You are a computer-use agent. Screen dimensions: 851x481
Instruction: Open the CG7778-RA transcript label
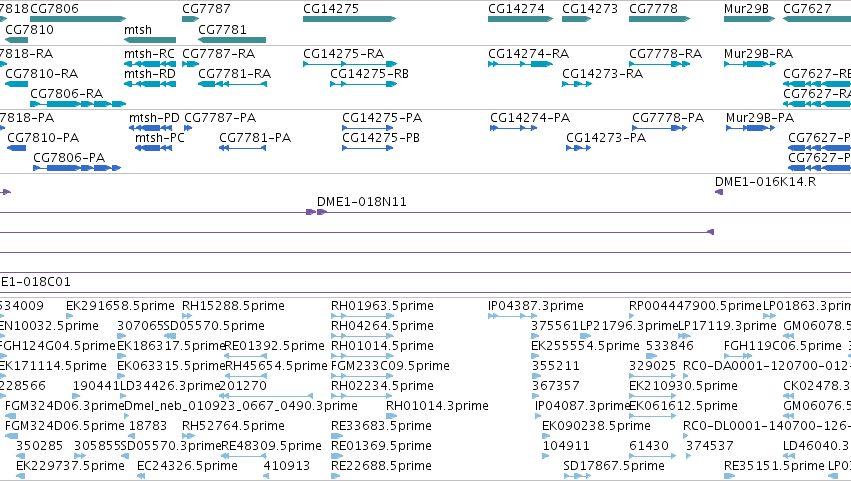pyautogui.click(x=665, y=53)
